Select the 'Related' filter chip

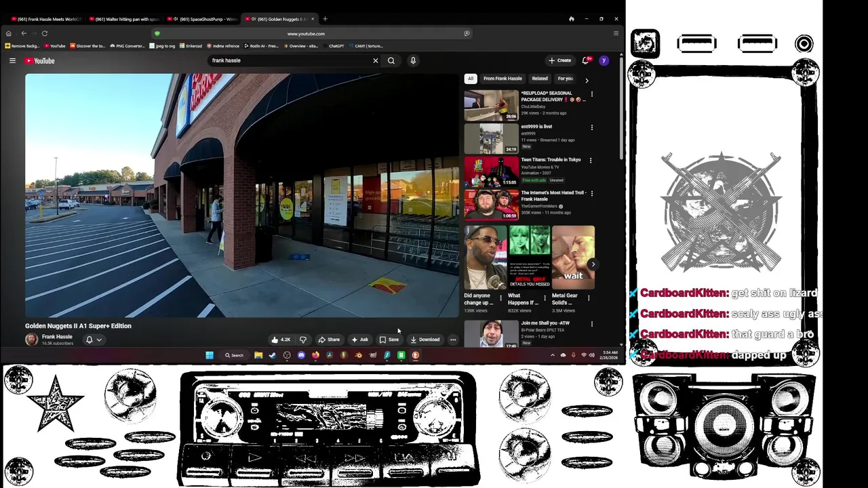click(540, 79)
